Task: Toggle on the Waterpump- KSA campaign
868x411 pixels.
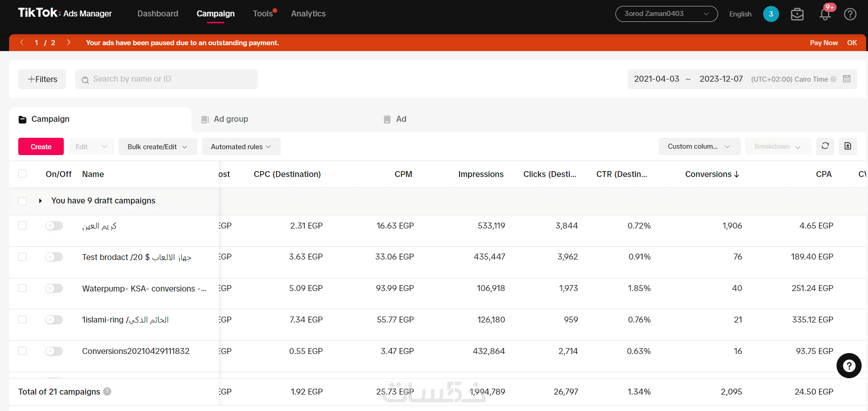Action: (x=54, y=288)
